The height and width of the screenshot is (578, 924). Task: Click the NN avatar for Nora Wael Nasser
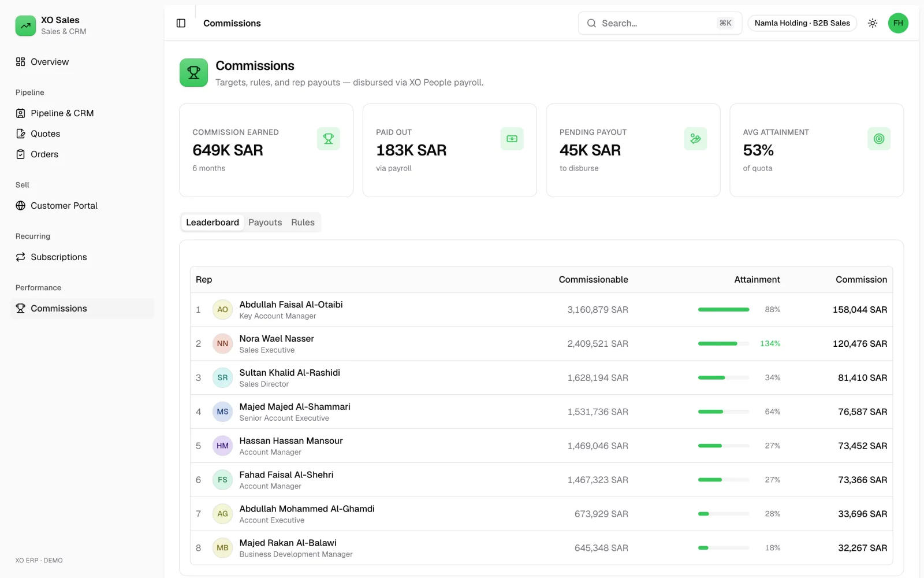point(223,344)
